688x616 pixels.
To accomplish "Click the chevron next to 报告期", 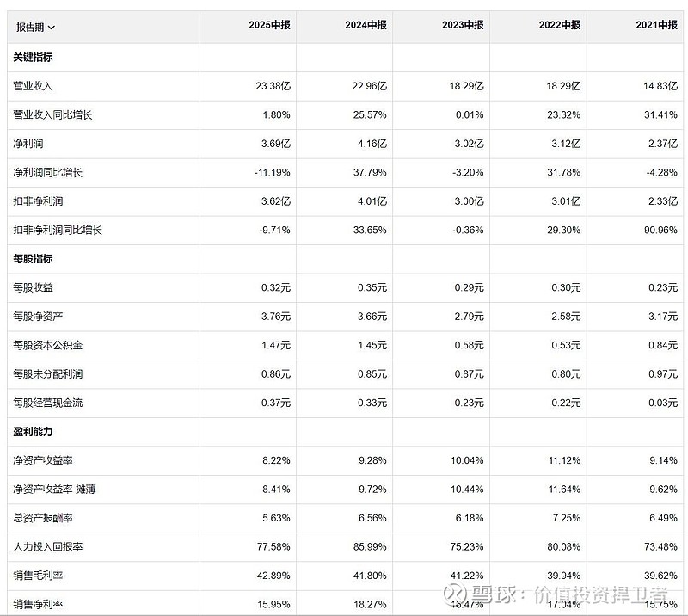I will tap(52, 27).
